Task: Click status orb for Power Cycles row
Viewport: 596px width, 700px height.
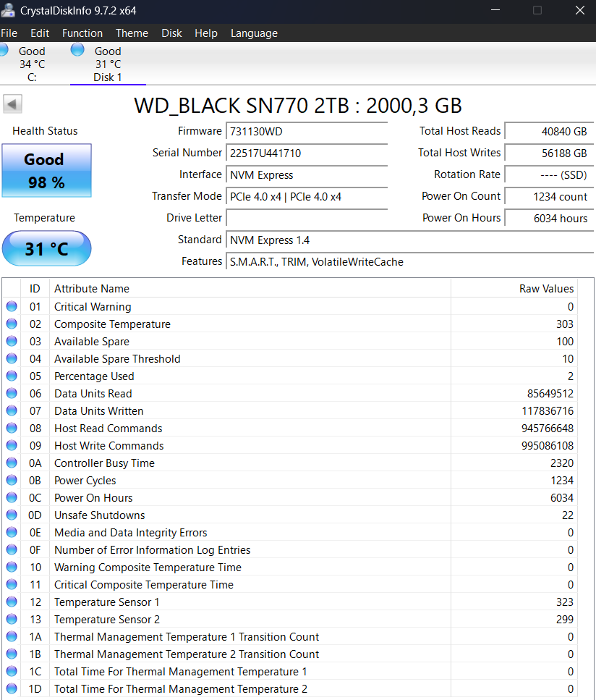Action: tap(12, 481)
